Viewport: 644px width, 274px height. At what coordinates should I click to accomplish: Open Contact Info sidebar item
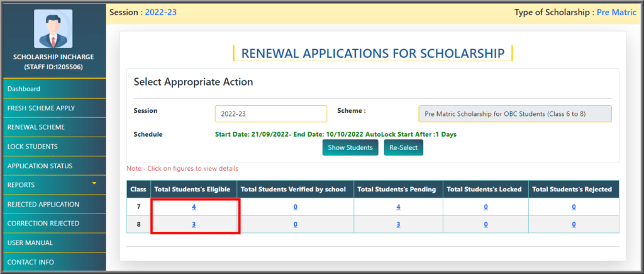tap(55, 262)
